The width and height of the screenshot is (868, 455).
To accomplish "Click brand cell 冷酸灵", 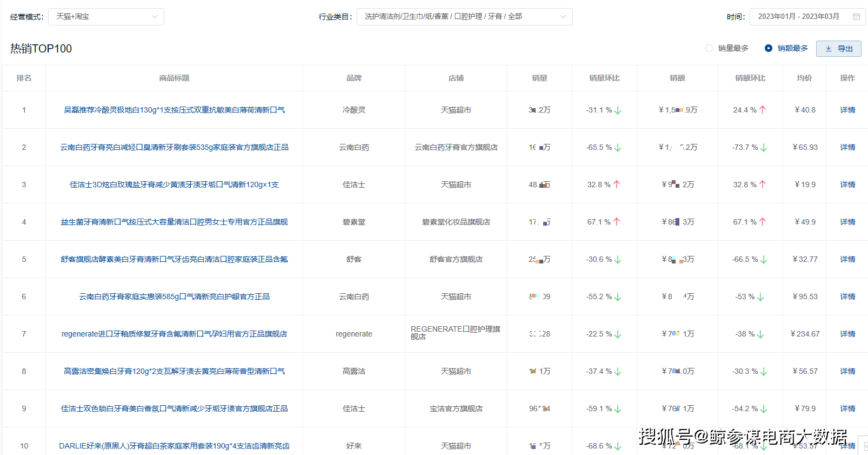I will pos(354,110).
